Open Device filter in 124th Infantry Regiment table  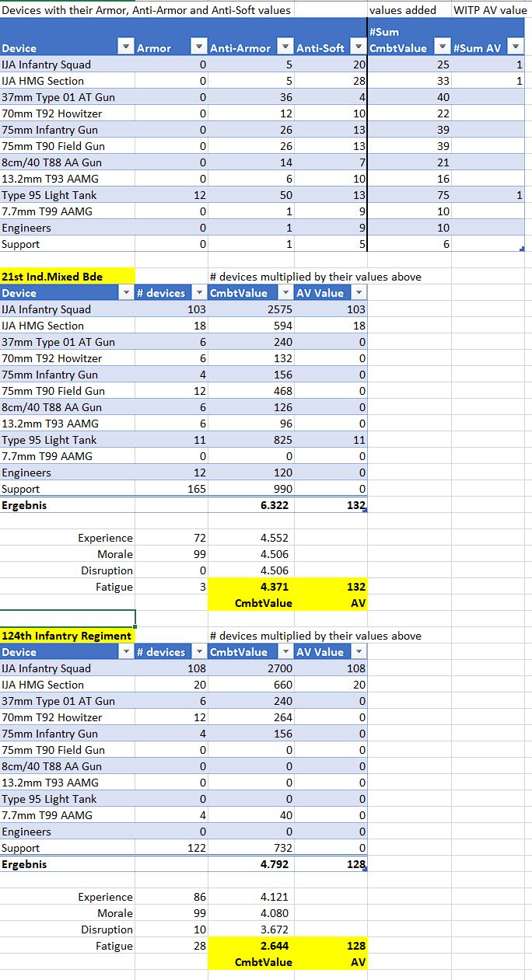pos(126,652)
